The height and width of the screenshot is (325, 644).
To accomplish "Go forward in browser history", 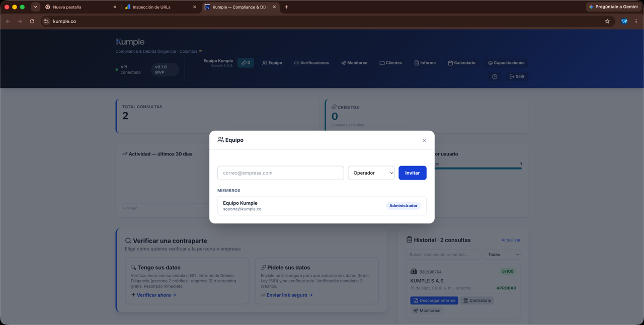I will click(20, 21).
